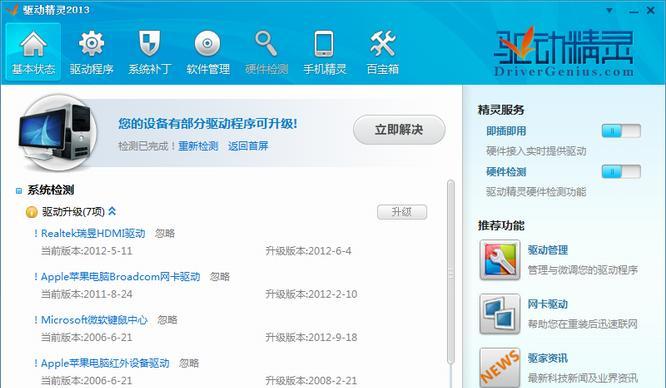
Task: Click the 立即解决 button
Action: 399,130
